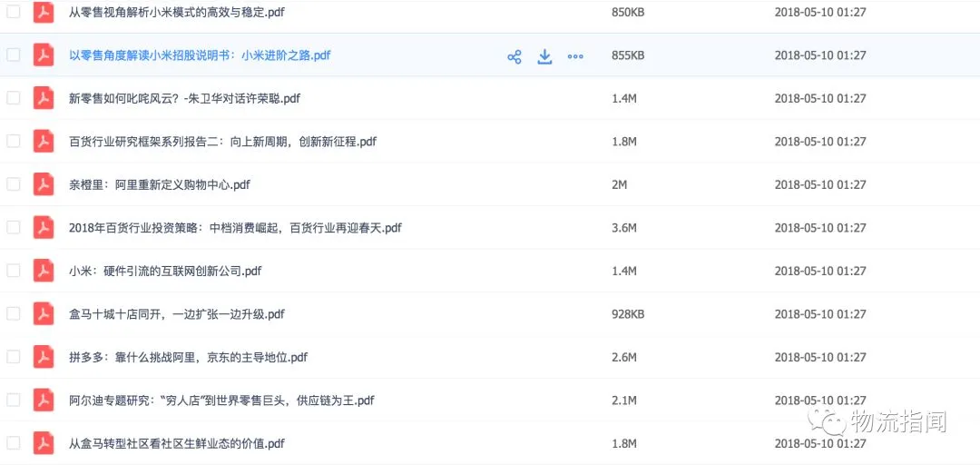Viewport: 980px width, 465px height.
Task: Click the 2M size of 亲橙里 file
Action: pos(619,184)
